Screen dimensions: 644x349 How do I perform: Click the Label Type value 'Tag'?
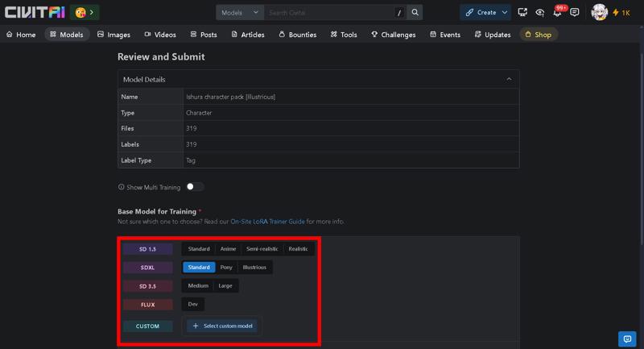pyautogui.click(x=191, y=160)
